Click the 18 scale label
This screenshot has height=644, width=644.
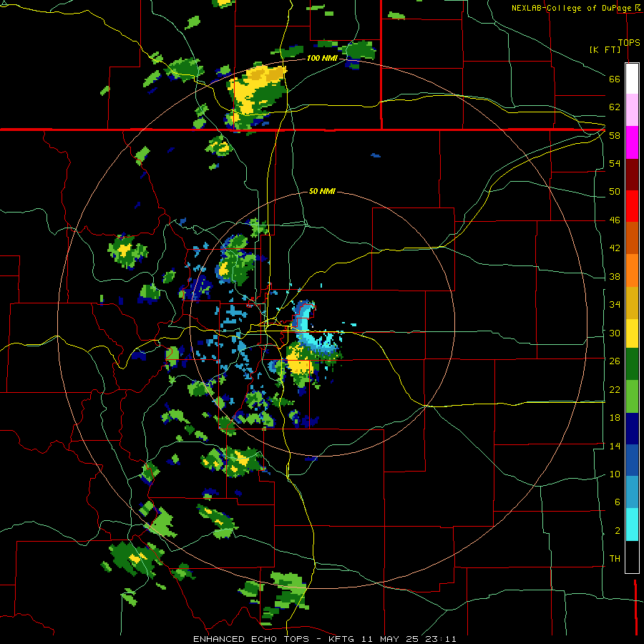615,418
